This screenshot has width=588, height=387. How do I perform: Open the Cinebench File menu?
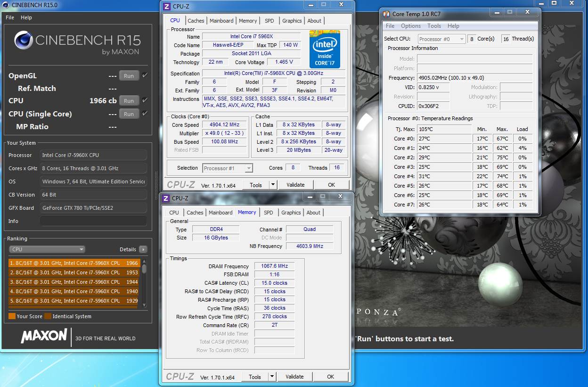pyautogui.click(x=9, y=17)
